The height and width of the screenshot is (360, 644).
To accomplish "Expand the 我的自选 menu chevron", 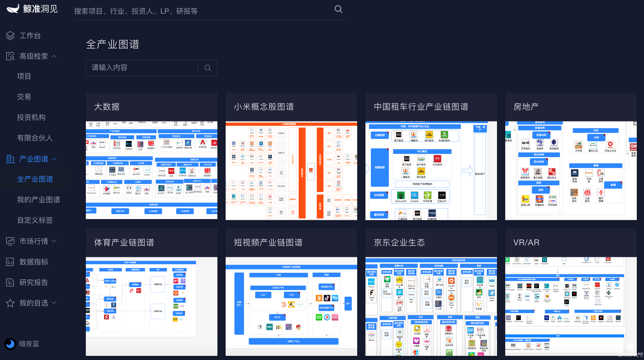I will click(x=54, y=303).
